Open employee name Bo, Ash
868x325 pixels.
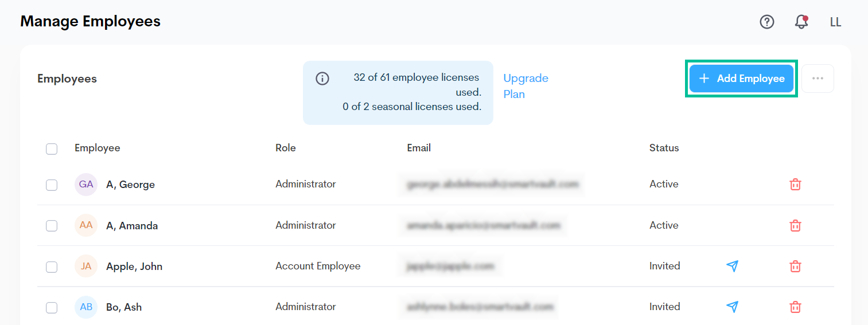[x=124, y=307]
